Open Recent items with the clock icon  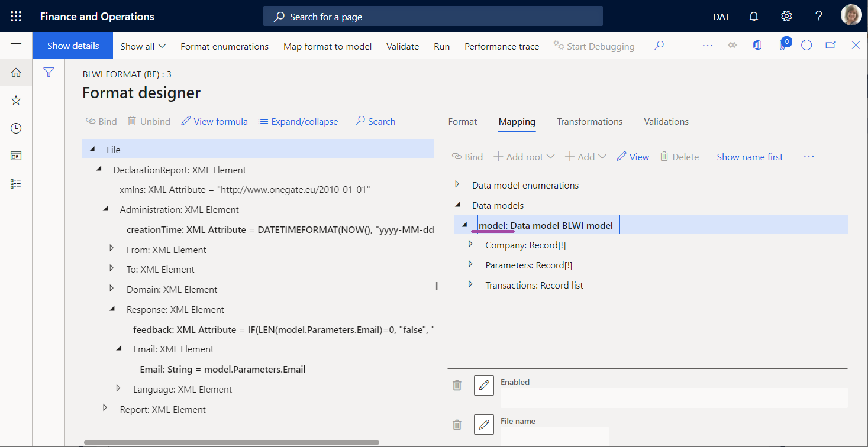pyautogui.click(x=15, y=128)
